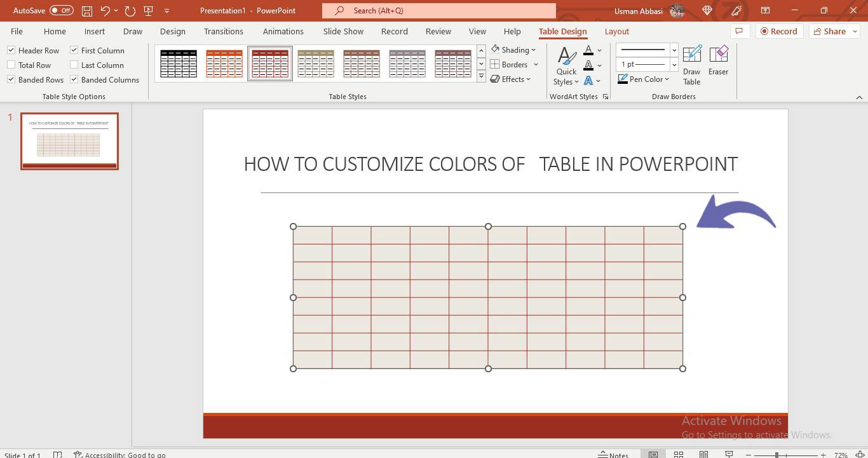Click the zoom slider
This screenshot has width=868, height=458.
pos(785,455)
